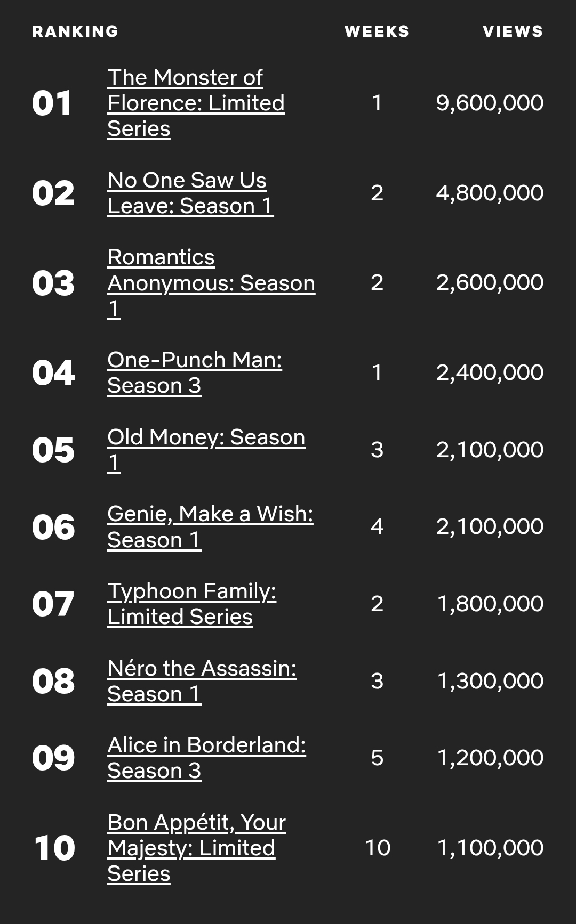
Task: Click the 9,600,000 views figure
Action: pos(490,103)
